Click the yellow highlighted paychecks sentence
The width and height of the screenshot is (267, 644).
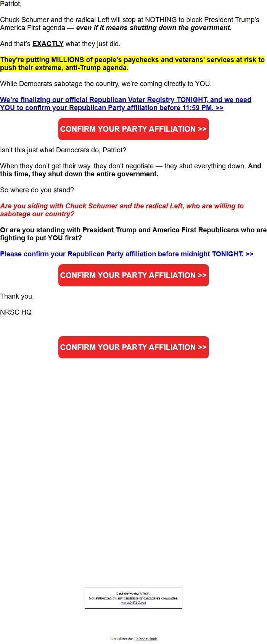click(132, 64)
